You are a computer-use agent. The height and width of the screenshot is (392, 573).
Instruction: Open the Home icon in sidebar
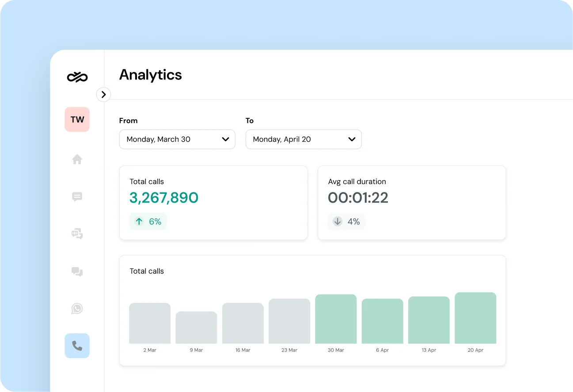77,159
